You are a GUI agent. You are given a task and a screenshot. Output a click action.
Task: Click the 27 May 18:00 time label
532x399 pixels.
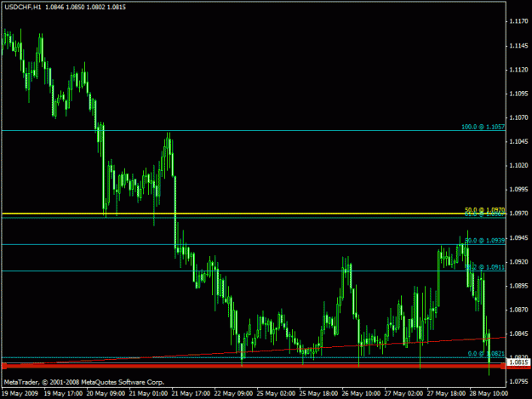click(x=446, y=394)
